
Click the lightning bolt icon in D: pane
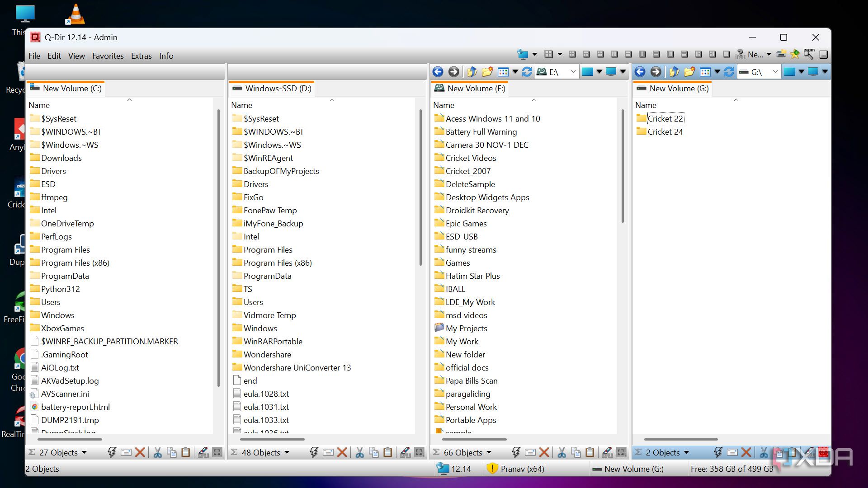coord(314,452)
